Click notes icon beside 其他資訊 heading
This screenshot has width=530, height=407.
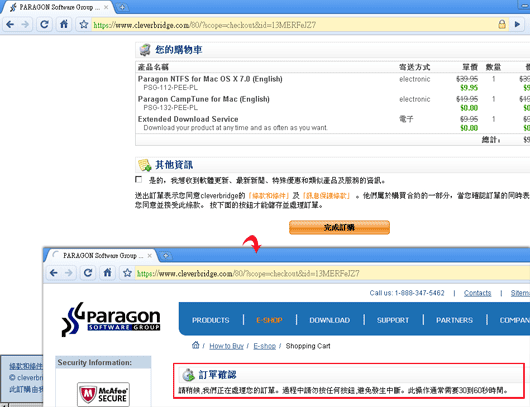tap(145, 165)
